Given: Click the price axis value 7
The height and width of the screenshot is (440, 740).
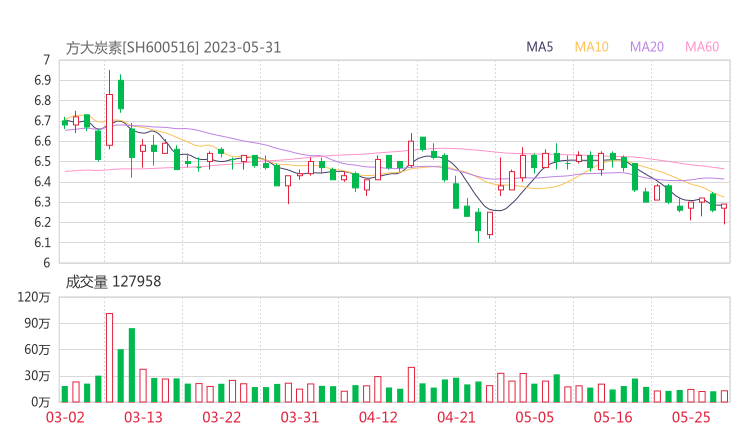Looking at the screenshot, I should pos(46,60).
